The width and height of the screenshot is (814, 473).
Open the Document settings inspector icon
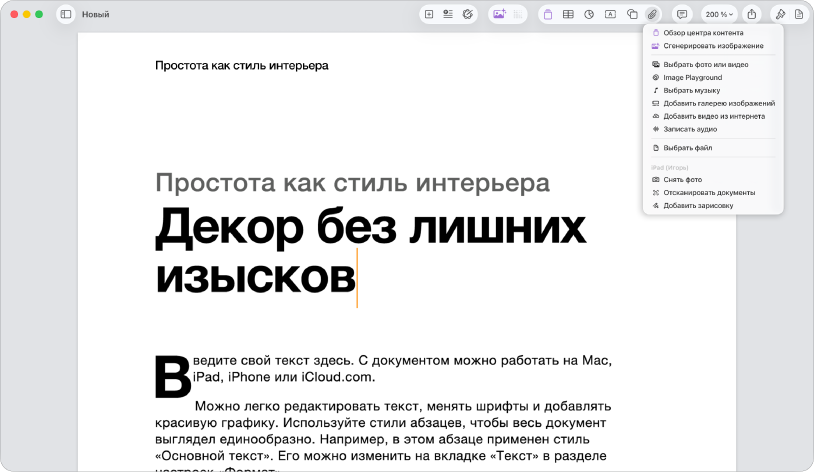(x=799, y=15)
